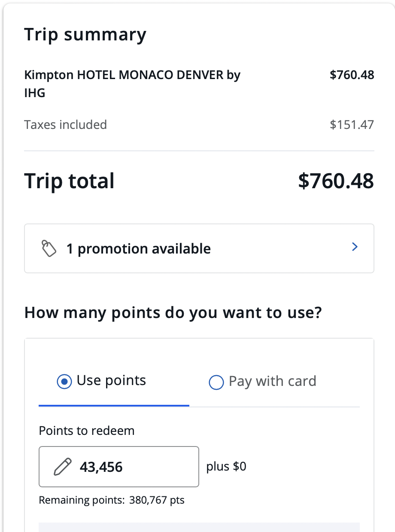Viewport: 395px width, 532px height.
Task: Click the Points to redeem label
Action: point(87,431)
